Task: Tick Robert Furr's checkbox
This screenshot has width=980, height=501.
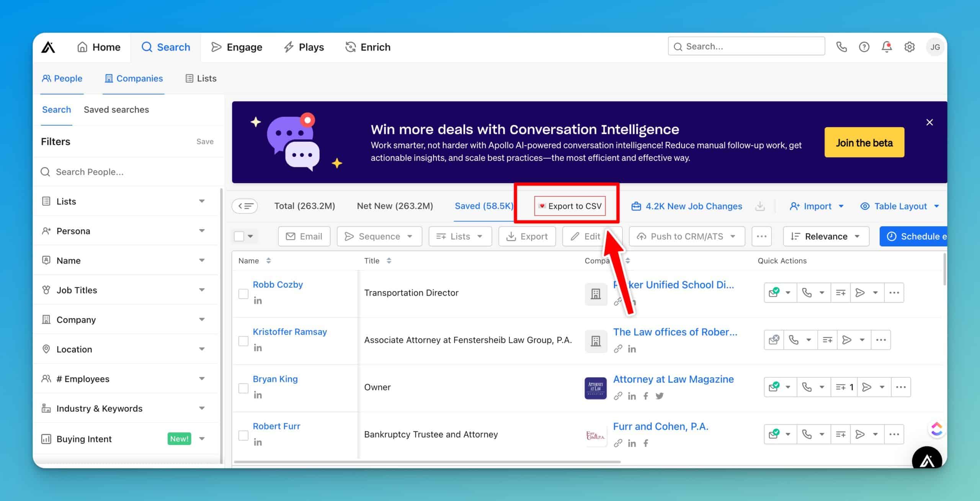Action: coord(243,435)
